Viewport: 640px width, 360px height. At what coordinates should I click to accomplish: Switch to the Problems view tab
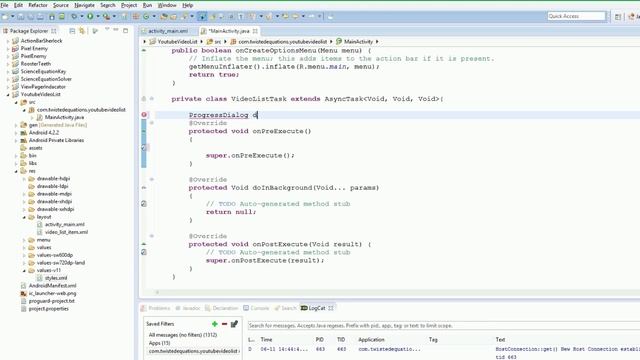(156, 308)
